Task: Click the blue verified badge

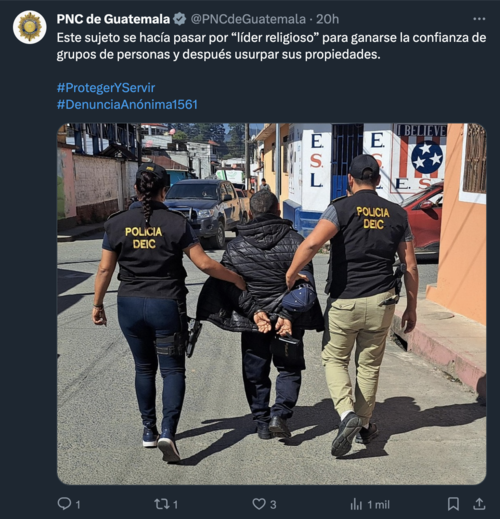Action: (180, 19)
